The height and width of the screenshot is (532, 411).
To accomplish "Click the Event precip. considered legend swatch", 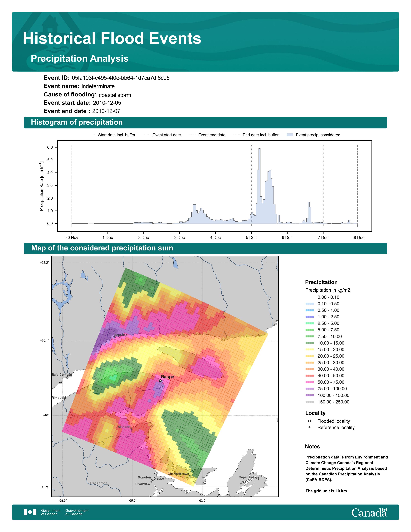I will pos(290,135).
